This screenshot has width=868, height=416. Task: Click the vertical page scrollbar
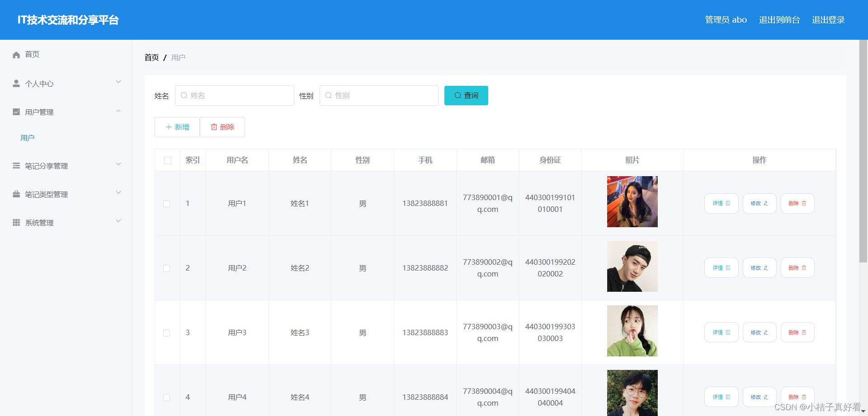click(863, 151)
